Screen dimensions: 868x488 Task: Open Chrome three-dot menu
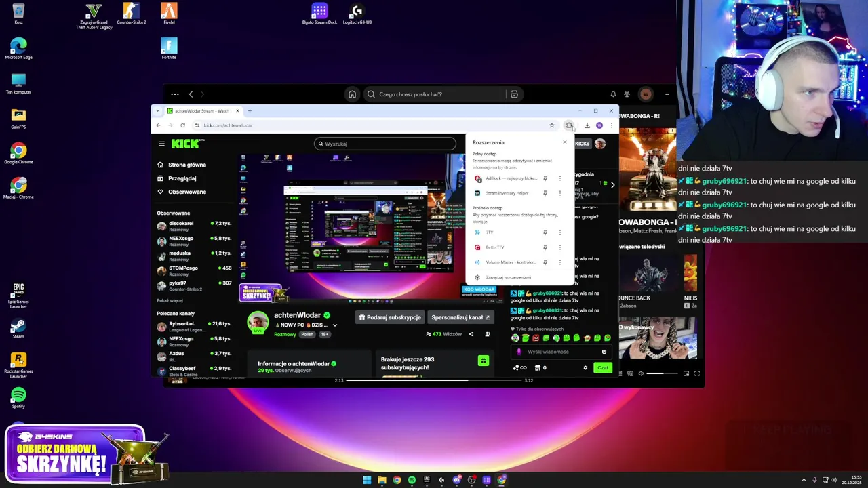click(611, 125)
